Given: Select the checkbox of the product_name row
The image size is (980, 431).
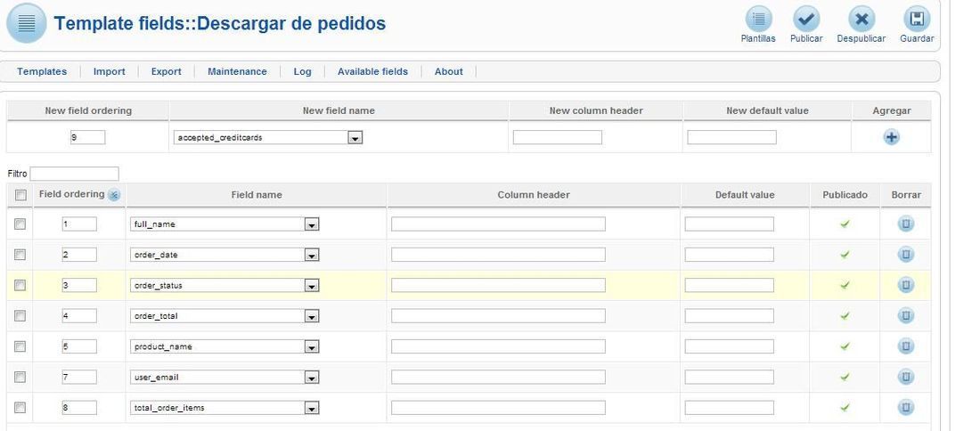Looking at the screenshot, I should (20, 346).
